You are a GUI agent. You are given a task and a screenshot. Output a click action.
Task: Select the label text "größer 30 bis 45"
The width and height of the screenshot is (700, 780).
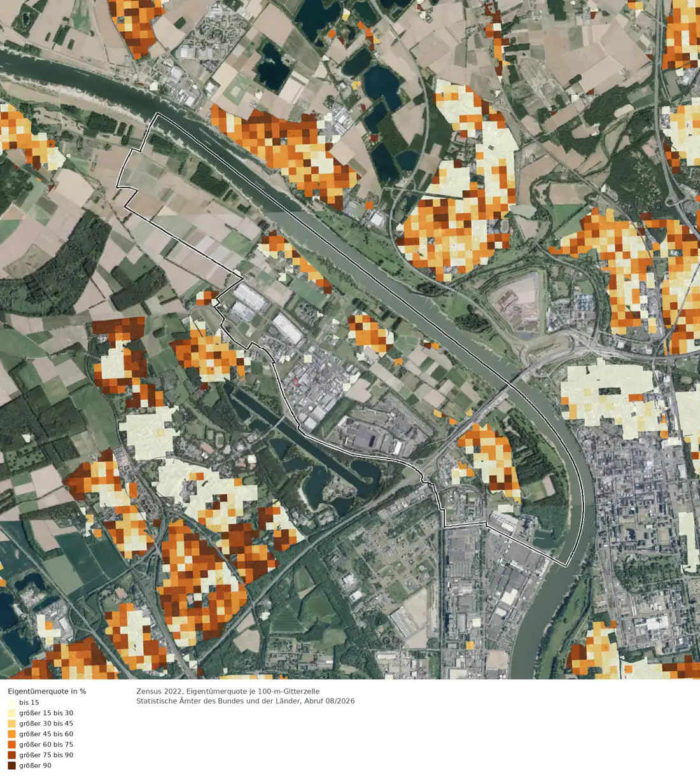46,723
